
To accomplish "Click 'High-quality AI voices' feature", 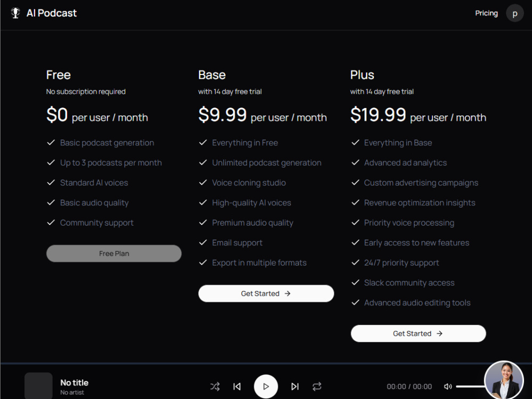I will tap(252, 203).
